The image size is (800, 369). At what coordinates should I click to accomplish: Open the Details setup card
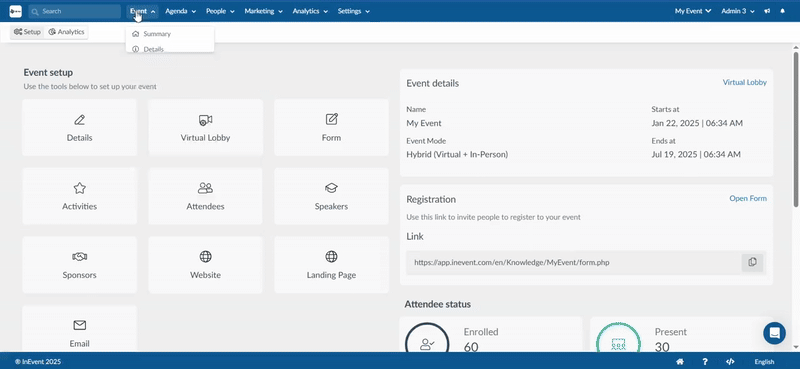(80, 128)
